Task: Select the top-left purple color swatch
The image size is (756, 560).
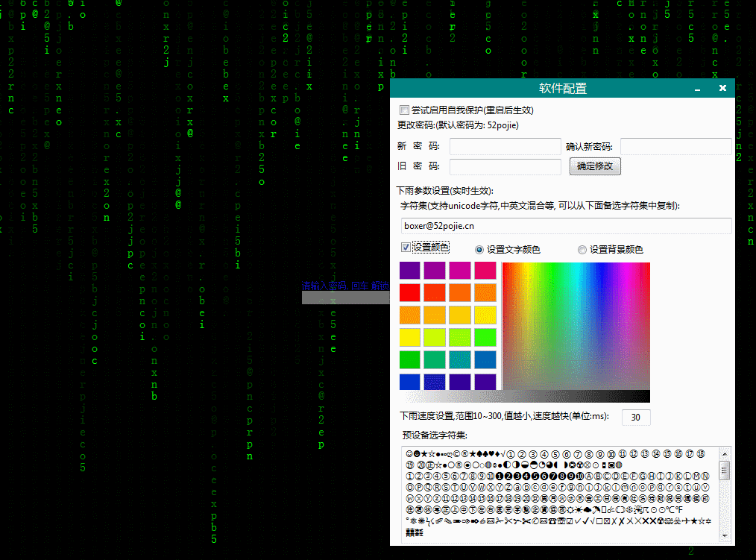Action: (409, 269)
